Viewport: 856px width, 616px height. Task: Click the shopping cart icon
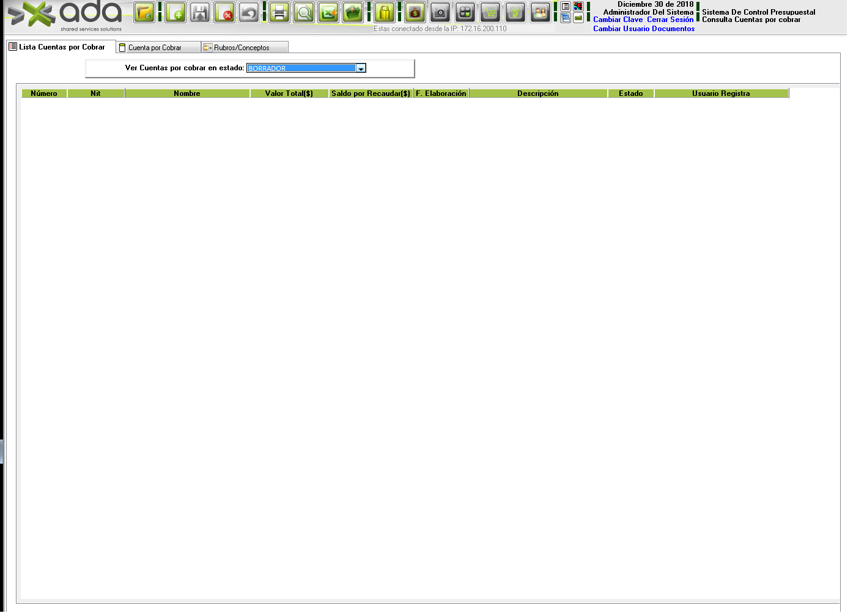pyautogui.click(x=490, y=12)
